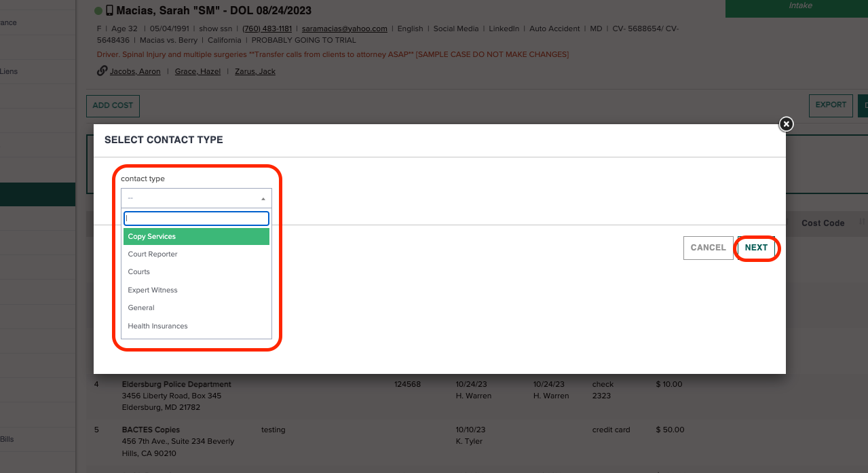Click K. Tyler under 10/10/23
Image resolution: width=868 pixels, height=473 pixels.
tap(470, 441)
